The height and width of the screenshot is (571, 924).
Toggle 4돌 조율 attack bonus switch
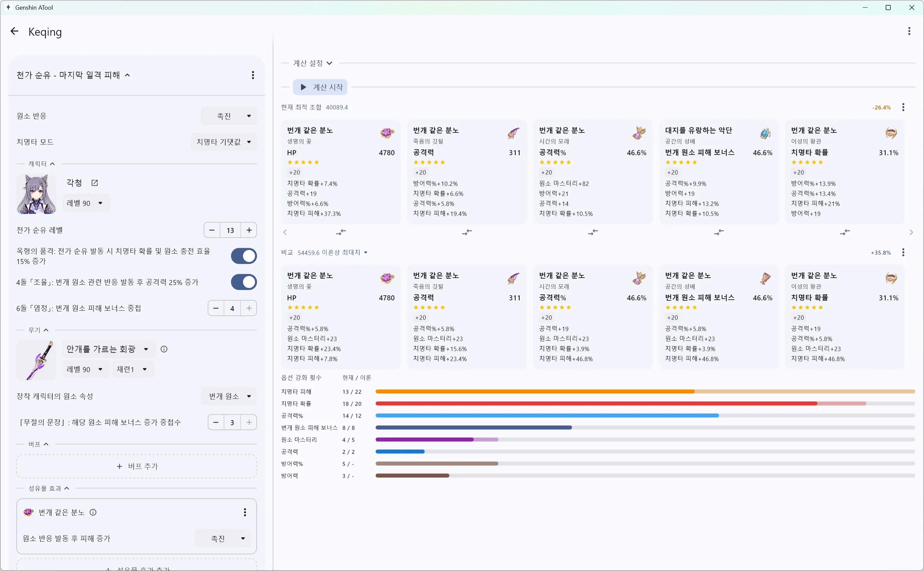point(244,282)
